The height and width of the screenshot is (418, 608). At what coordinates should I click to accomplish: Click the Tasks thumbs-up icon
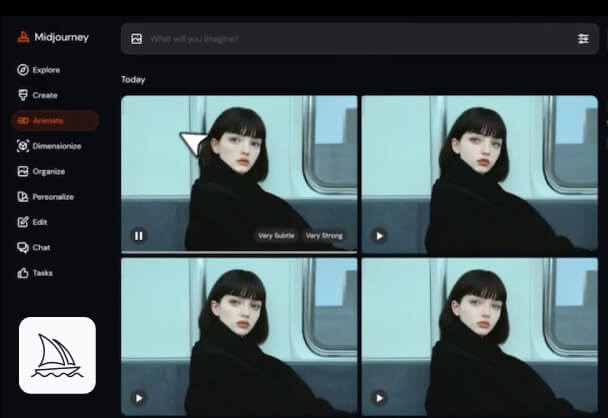[23, 273]
